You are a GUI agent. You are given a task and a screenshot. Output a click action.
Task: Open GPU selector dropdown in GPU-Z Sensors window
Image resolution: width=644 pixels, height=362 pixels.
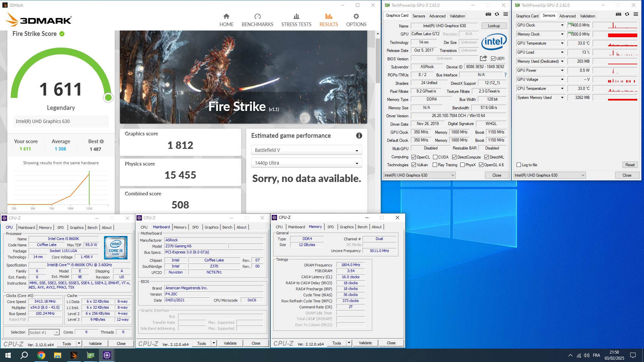pyautogui.click(x=549, y=175)
